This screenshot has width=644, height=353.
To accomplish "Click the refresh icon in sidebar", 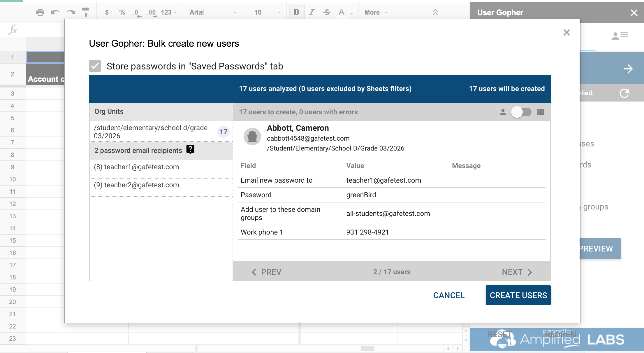I will click(624, 93).
